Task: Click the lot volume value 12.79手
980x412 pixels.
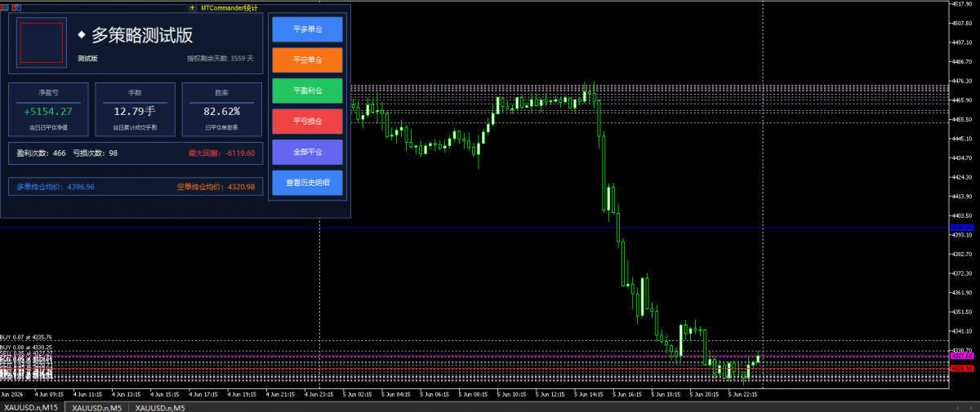Action: click(135, 111)
